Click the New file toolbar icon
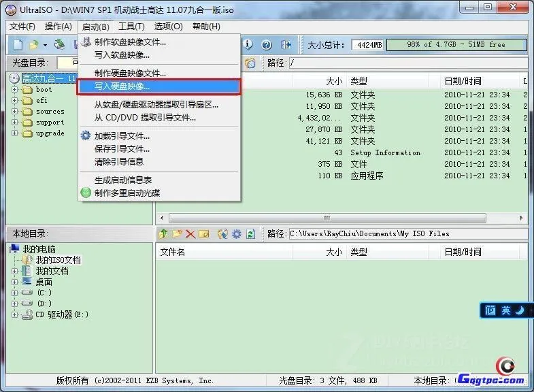The image size is (534, 392). (x=18, y=45)
